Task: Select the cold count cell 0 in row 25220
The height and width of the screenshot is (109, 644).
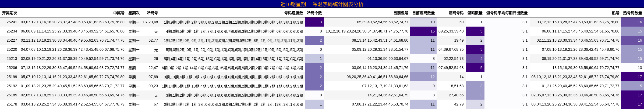Action: pyautogui.click(x=314, y=49)
